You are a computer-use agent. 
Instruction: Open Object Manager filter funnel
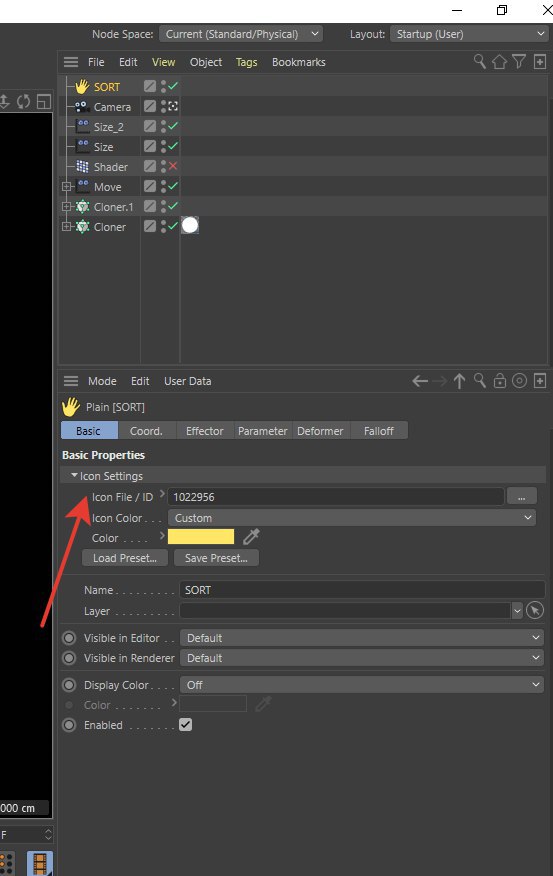(x=519, y=61)
